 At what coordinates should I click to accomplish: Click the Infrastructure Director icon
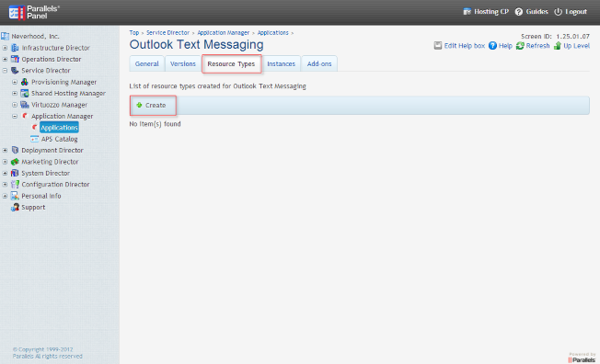15,48
